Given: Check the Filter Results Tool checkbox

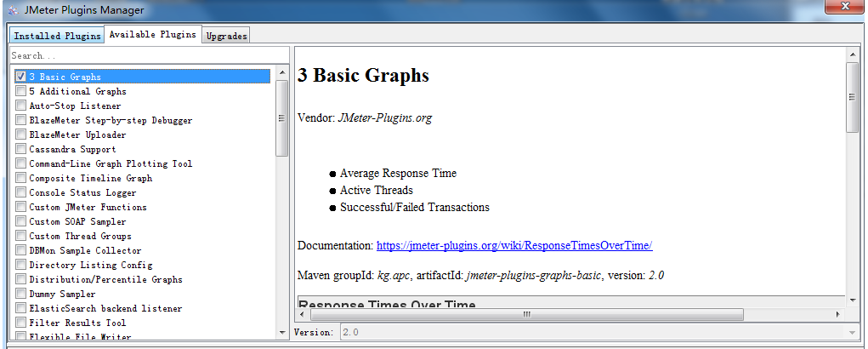Looking at the screenshot, I should tap(20, 322).
